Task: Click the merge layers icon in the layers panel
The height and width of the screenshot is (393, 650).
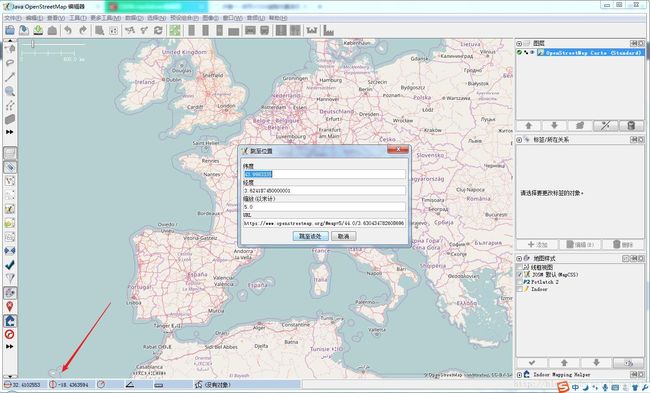Action: 580,126
